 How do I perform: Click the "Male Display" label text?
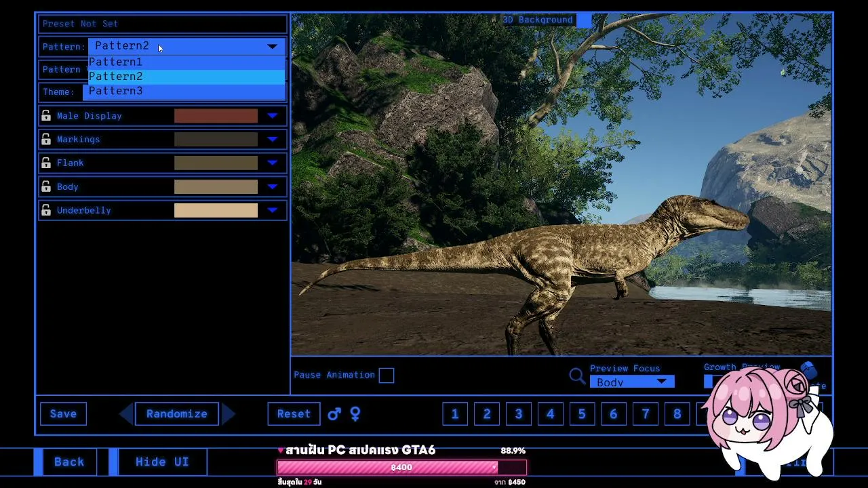pos(90,116)
